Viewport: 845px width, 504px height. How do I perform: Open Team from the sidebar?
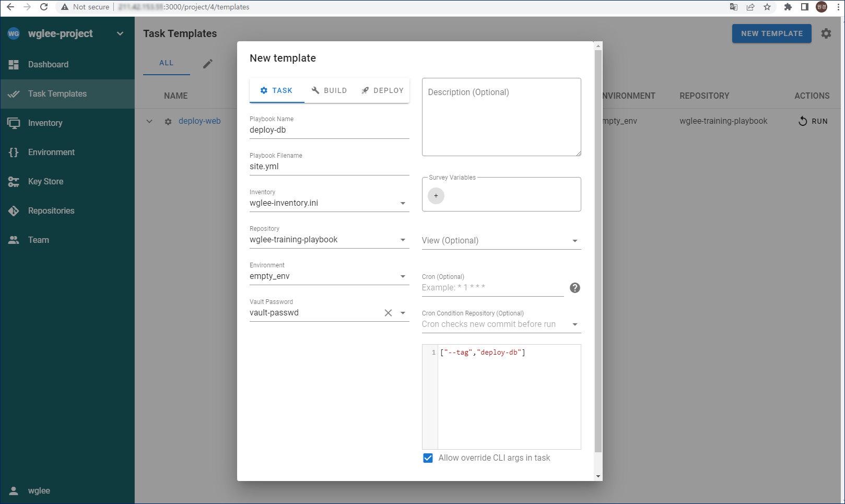click(67, 240)
